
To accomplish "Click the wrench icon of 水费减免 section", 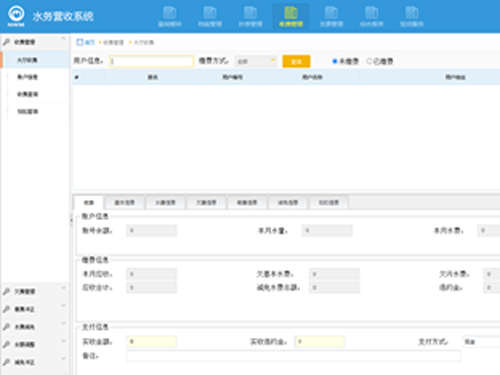I will tap(6, 327).
